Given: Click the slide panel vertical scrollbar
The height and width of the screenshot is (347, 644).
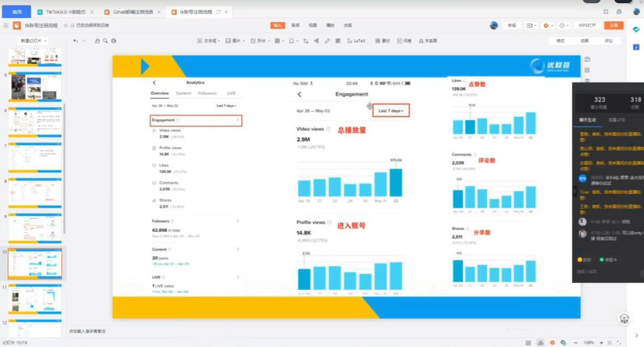Looking at the screenshot, I should click(65, 162).
